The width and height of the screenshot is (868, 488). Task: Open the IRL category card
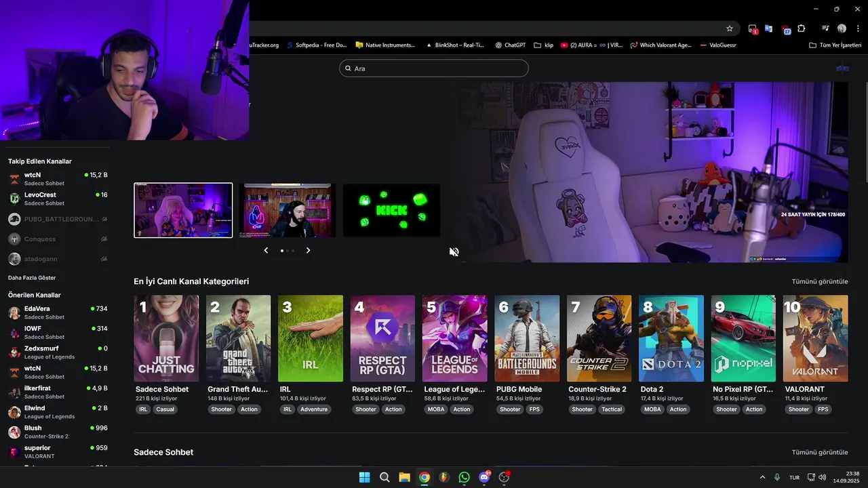pos(311,338)
